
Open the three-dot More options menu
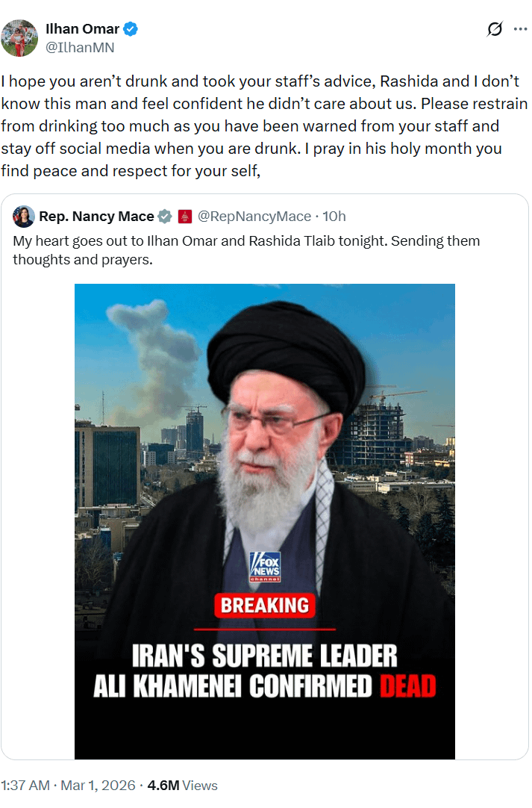pyautogui.click(x=520, y=29)
